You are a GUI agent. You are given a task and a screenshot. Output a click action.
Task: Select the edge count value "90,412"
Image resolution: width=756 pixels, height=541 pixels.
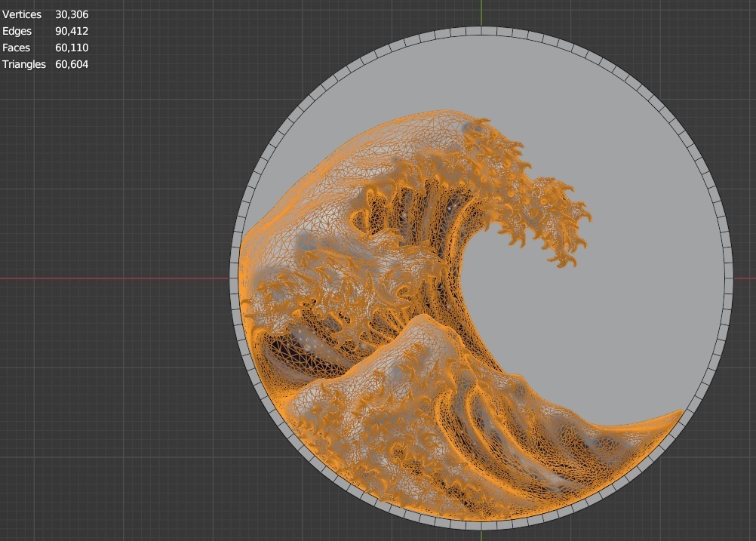click(72, 31)
